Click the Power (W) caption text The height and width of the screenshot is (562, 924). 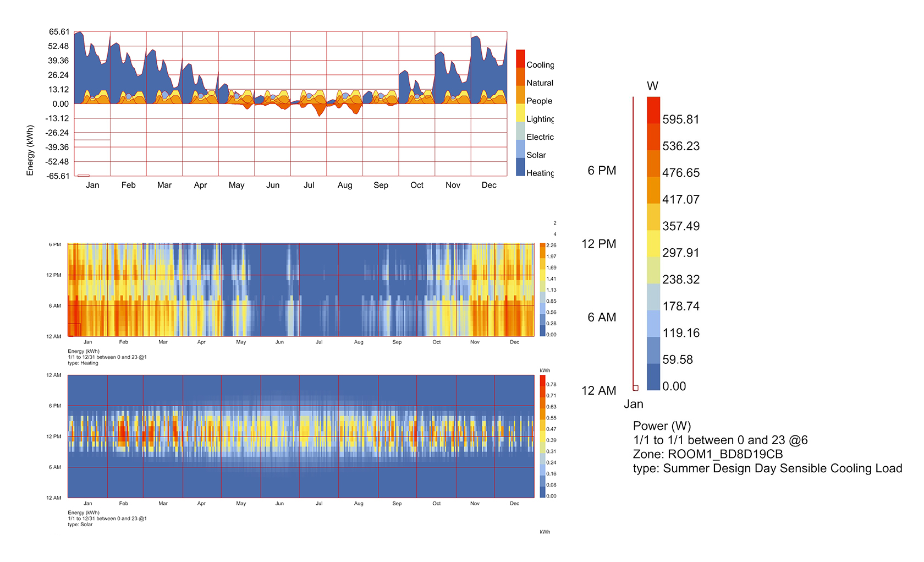[x=662, y=426]
